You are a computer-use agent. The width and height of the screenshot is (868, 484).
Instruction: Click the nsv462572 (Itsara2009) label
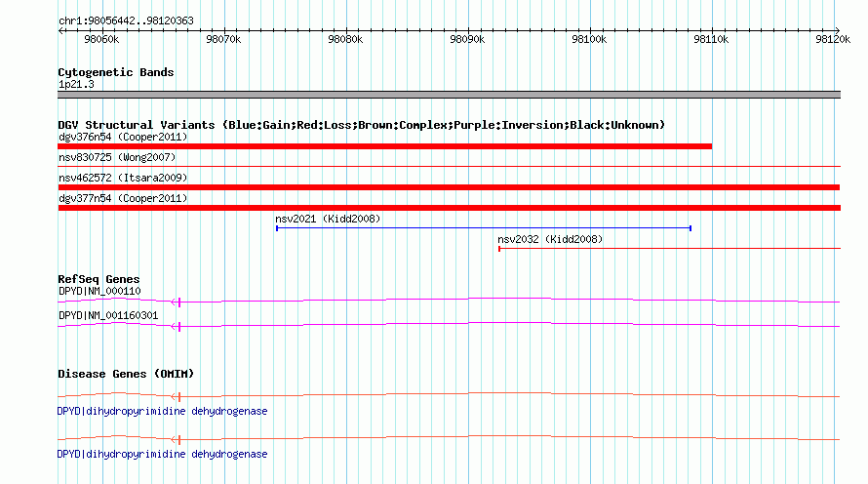123,178
